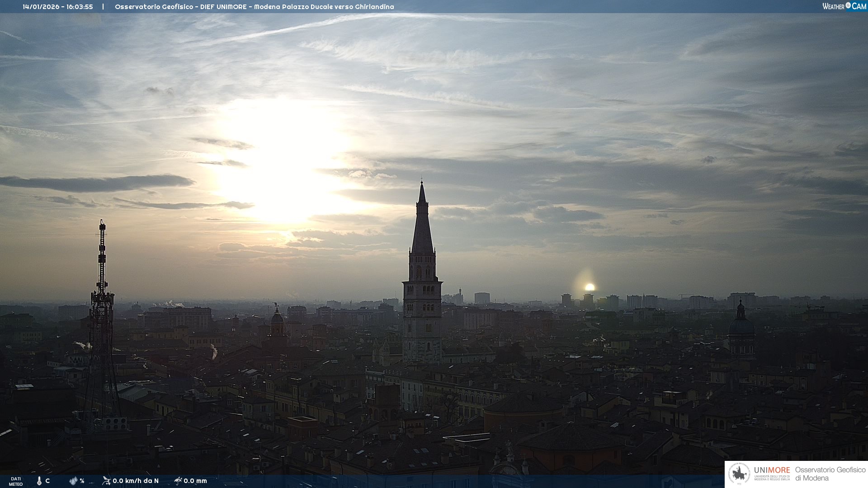
Task: Click the camera lens in the WeatherCam logo
Action: (x=848, y=5)
